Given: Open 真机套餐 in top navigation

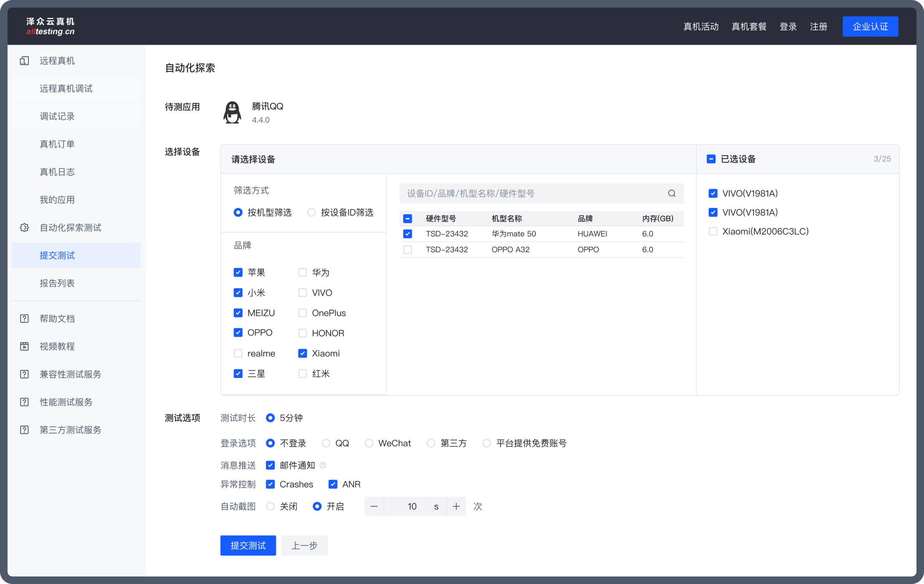Looking at the screenshot, I should [x=749, y=27].
